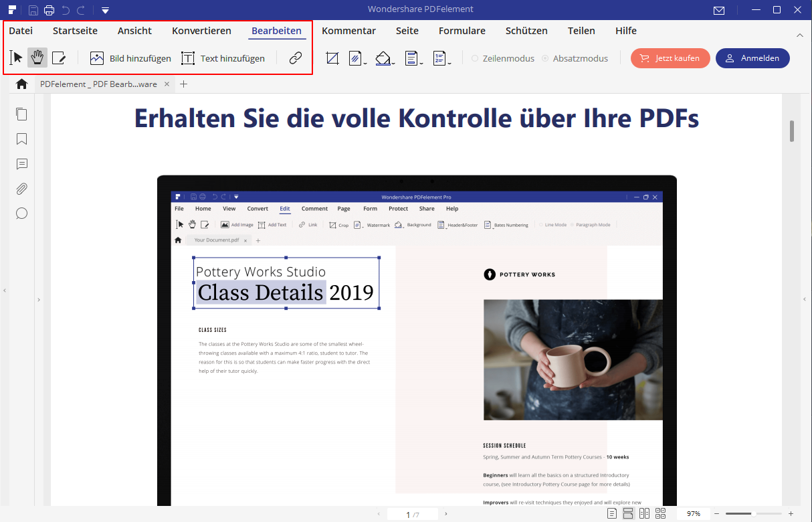This screenshot has height=522, width=812.
Task: Select the Edit object tool
Action: click(x=59, y=58)
